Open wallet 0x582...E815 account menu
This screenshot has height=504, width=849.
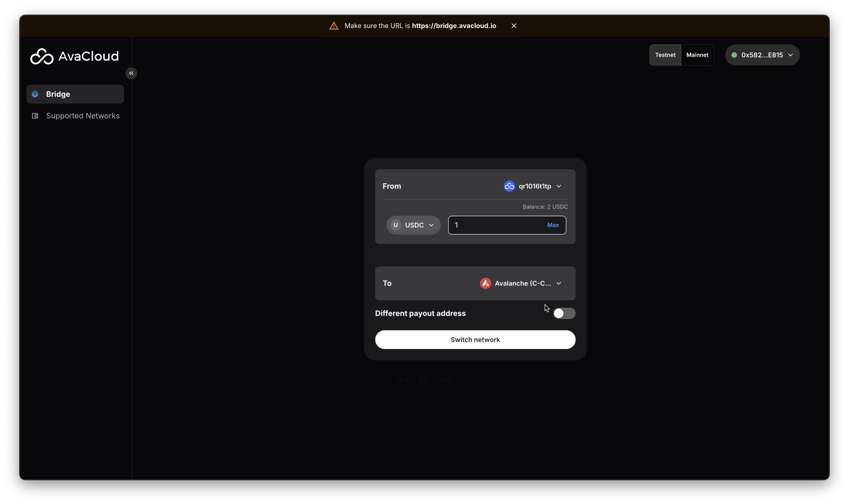[x=762, y=55]
